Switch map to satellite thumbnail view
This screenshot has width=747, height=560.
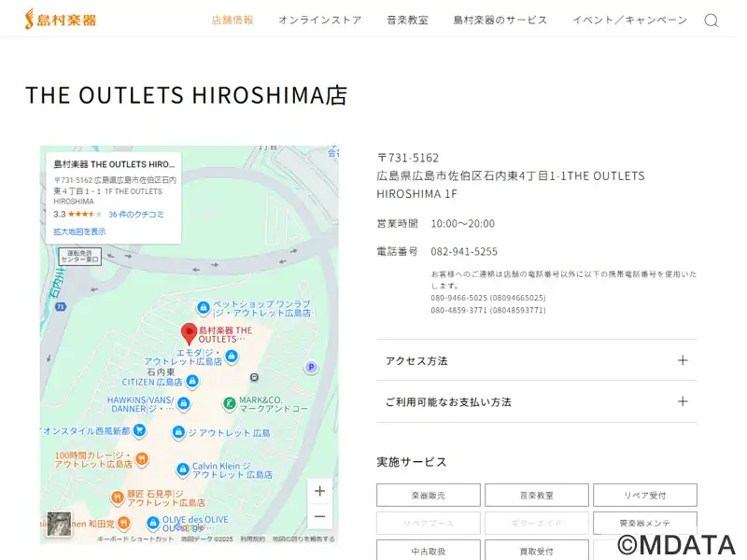[59, 524]
